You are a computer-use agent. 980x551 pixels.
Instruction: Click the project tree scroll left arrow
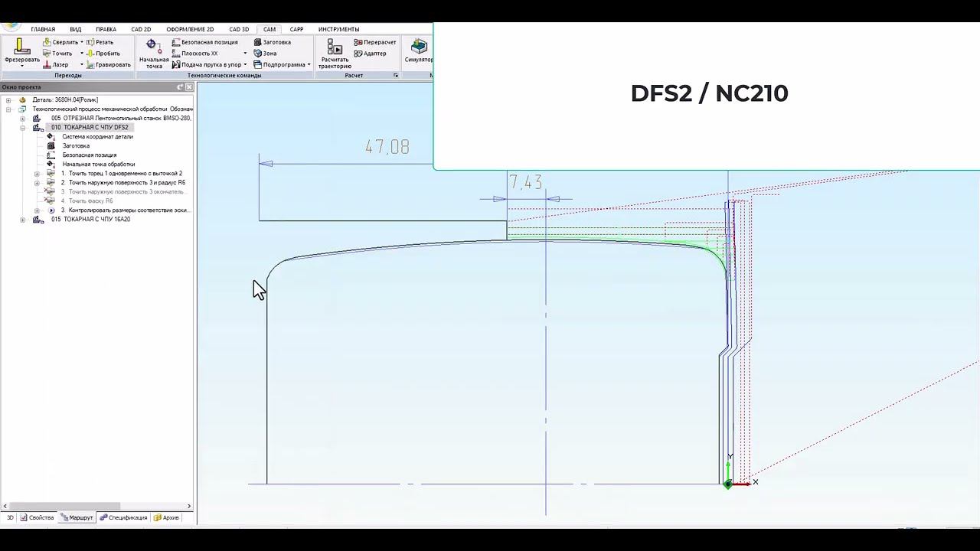click(x=5, y=506)
